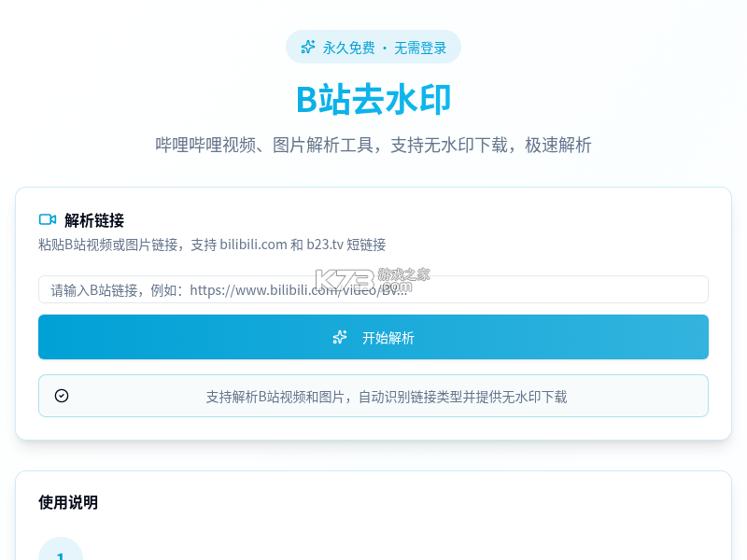Click the checkmark circle icon in info box

pyautogui.click(x=62, y=396)
